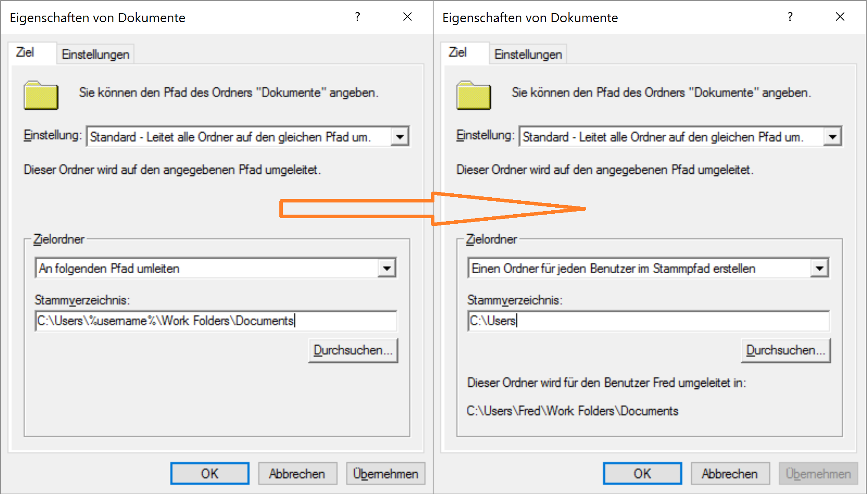
Task: Click the Stammverzeichnis field containing C:\Users
Action: click(x=649, y=321)
